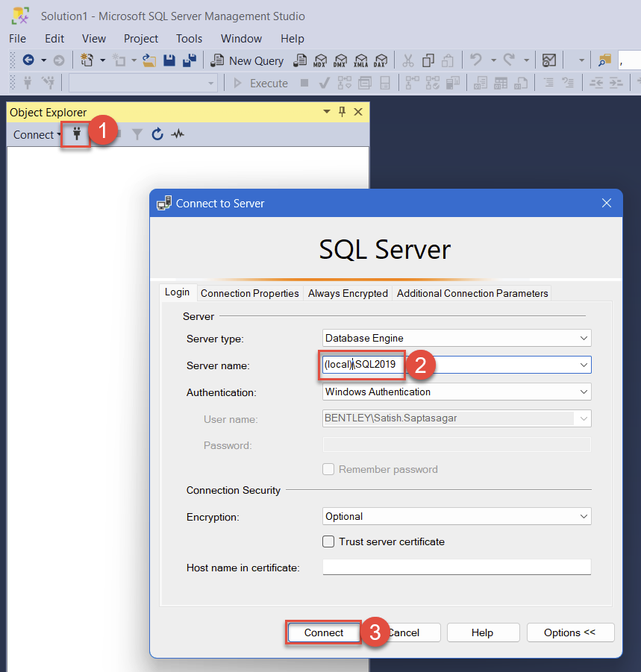Viewport: 641px width, 672px height.
Task: Click the Paste clipboard icon
Action: tap(448, 60)
